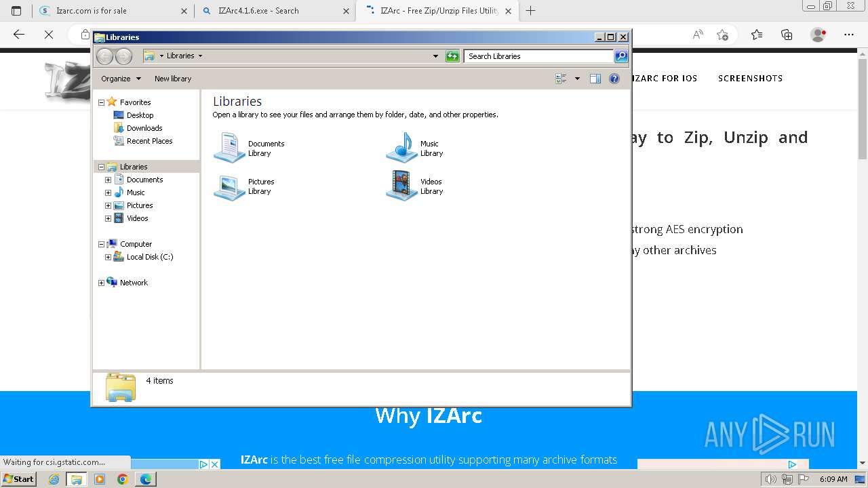Click the Explorer forward arrow button
The width and height of the screenshot is (868, 488).
click(x=124, y=56)
